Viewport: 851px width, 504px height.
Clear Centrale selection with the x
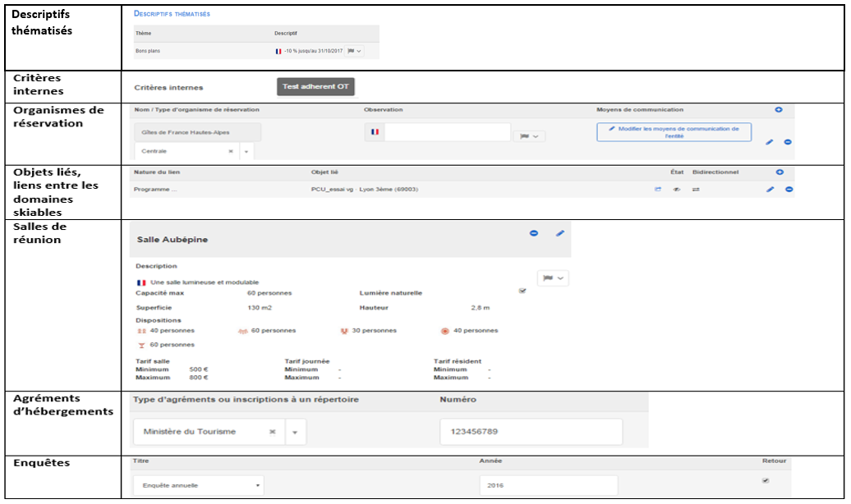231,151
